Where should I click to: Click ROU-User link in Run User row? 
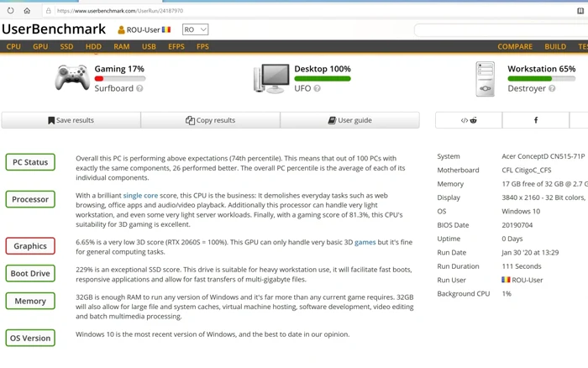tap(528, 280)
